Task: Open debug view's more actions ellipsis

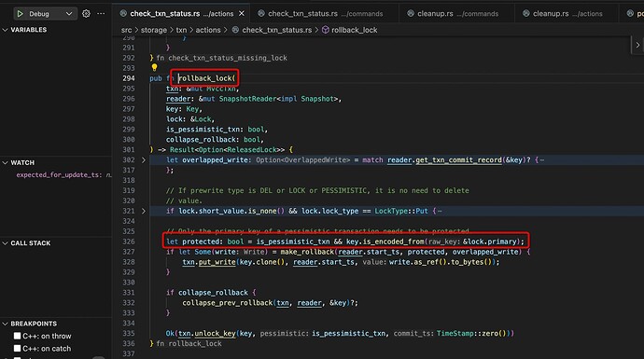Action: pyautogui.click(x=101, y=14)
